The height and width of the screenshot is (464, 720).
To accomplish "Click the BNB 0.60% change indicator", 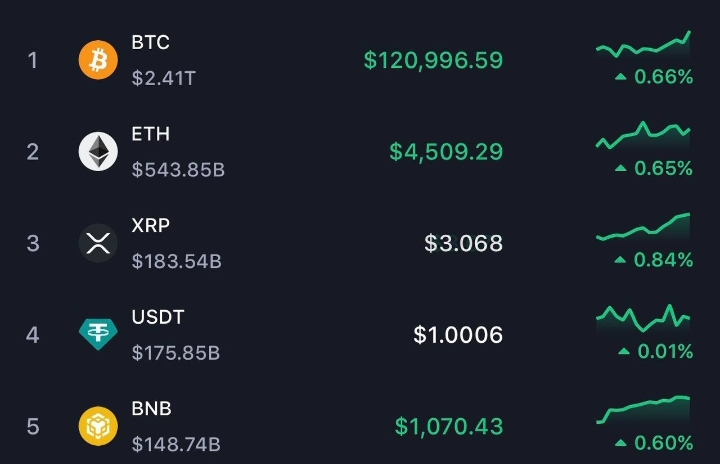I will pos(654,443).
